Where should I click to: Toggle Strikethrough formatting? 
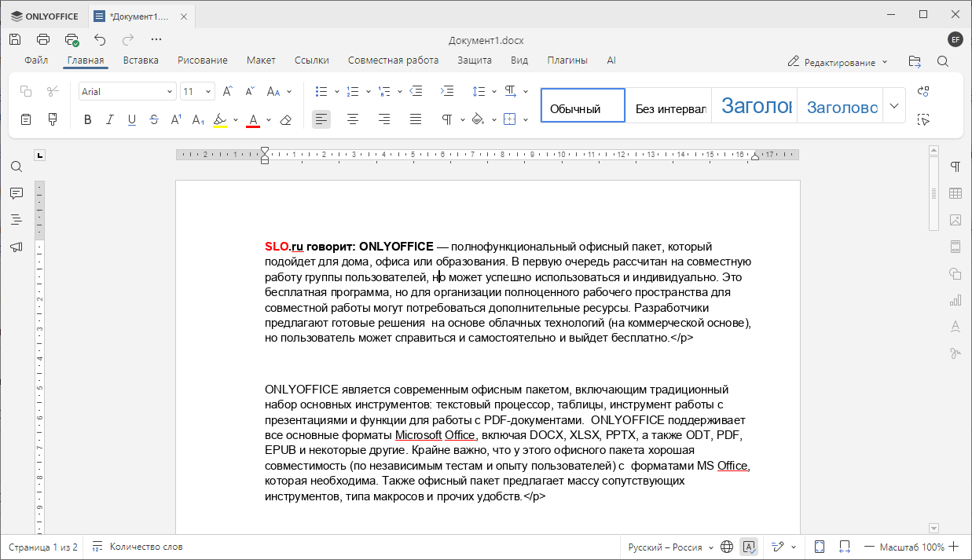tap(153, 119)
